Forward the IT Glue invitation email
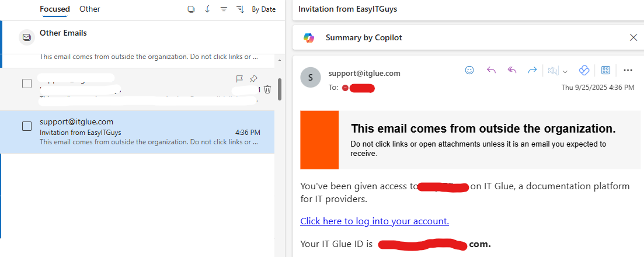The width and height of the screenshot is (644, 257). (x=532, y=70)
